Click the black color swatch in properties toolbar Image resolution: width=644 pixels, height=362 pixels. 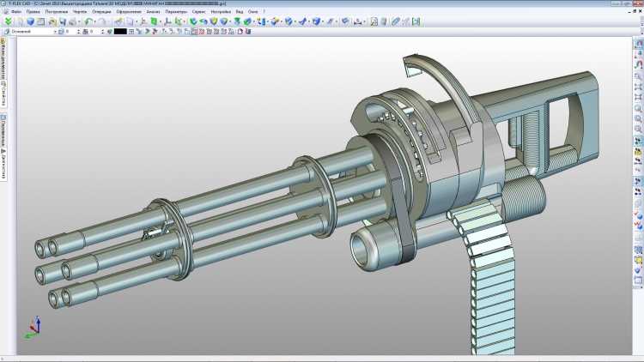coord(120,31)
